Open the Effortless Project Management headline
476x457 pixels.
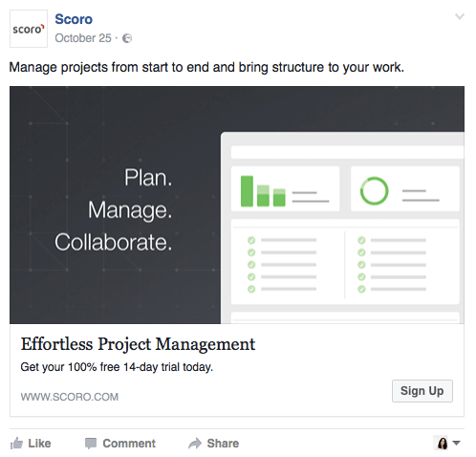click(x=138, y=344)
